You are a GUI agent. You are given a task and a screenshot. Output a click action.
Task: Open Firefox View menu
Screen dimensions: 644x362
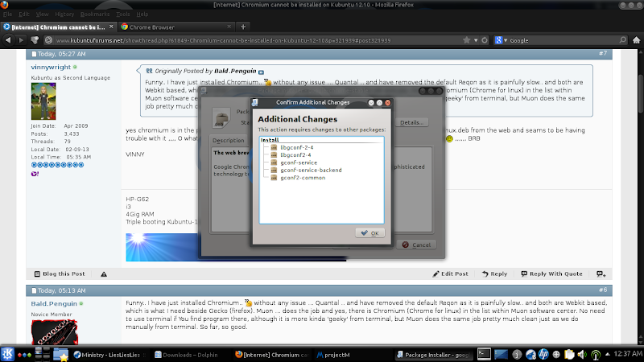click(x=42, y=14)
